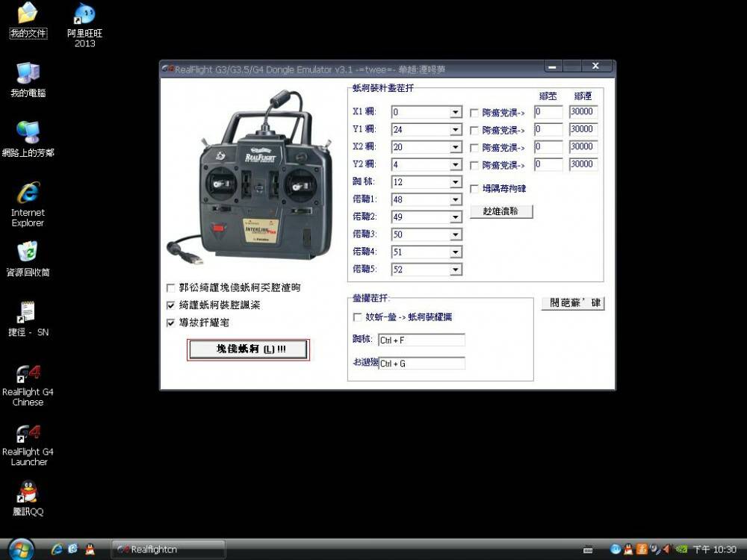Toggle the first unchecked checkbox under transmitter image

click(170, 287)
